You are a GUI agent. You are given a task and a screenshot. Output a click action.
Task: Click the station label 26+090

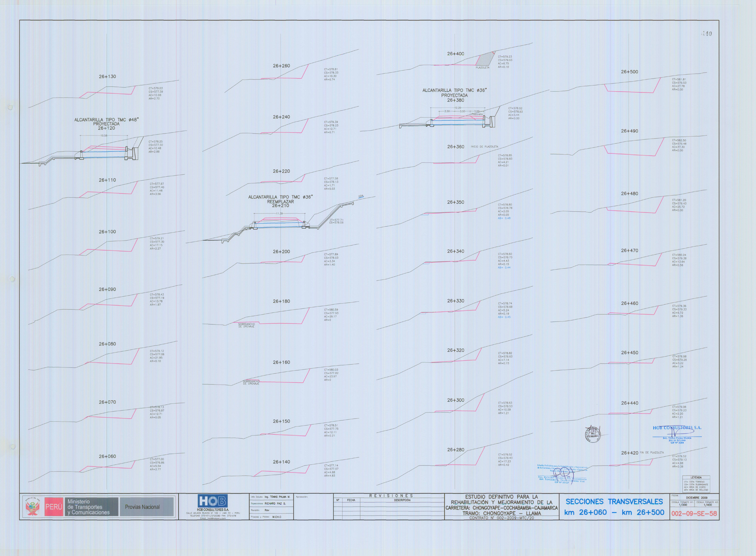pos(107,289)
